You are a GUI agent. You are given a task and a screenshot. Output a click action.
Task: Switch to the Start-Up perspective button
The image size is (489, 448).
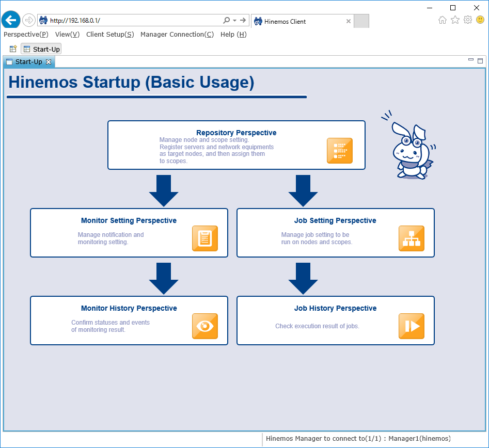41,49
